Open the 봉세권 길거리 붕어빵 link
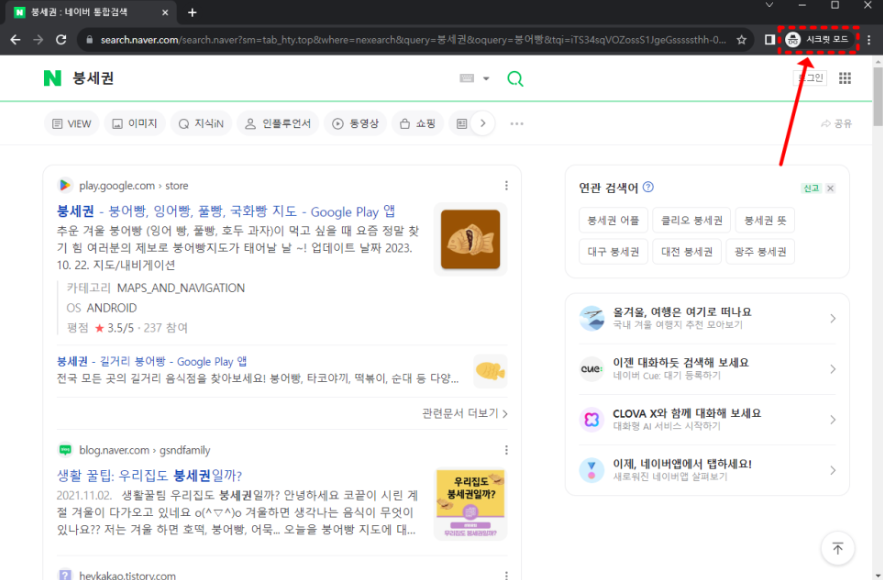Image resolution: width=883 pixels, height=580 pixels. (x=151, y=362)
